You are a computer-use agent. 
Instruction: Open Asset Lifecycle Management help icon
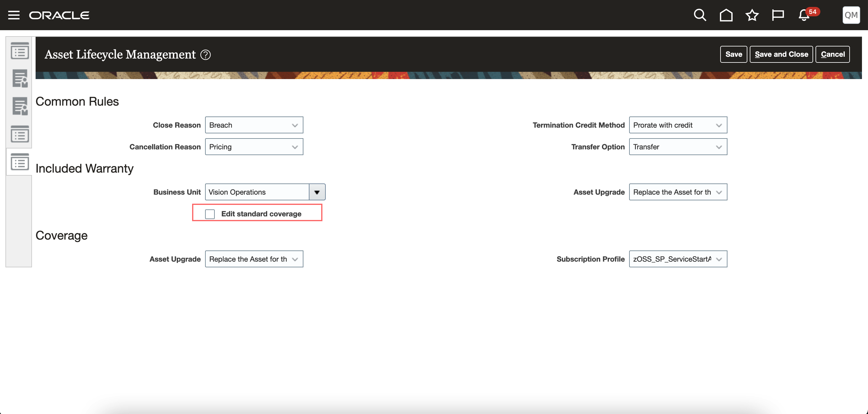[206, 55]
